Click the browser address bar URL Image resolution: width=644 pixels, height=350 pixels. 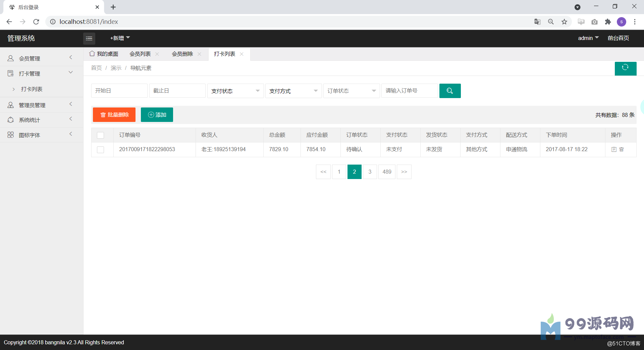(x=89, y=21)
